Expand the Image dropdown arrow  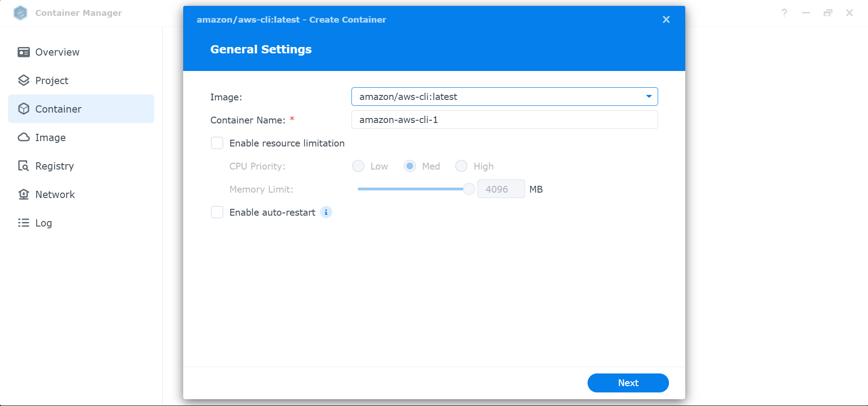point(649,96)
